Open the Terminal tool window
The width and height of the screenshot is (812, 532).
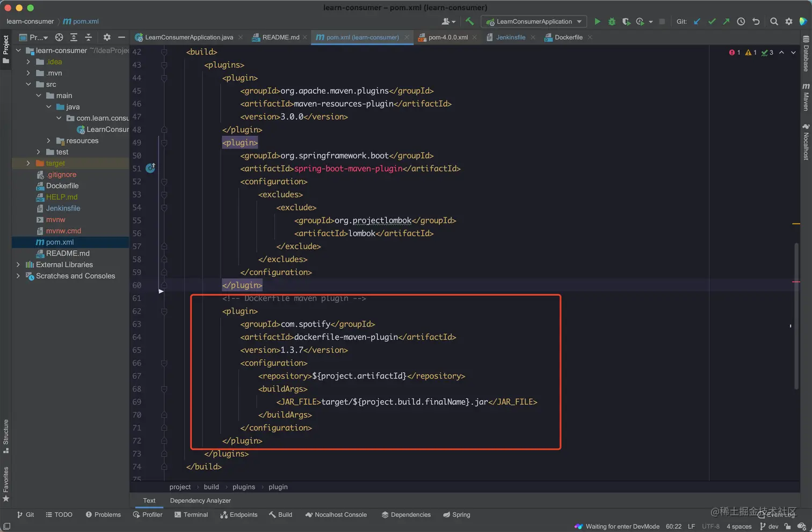[x=191, y=515]
